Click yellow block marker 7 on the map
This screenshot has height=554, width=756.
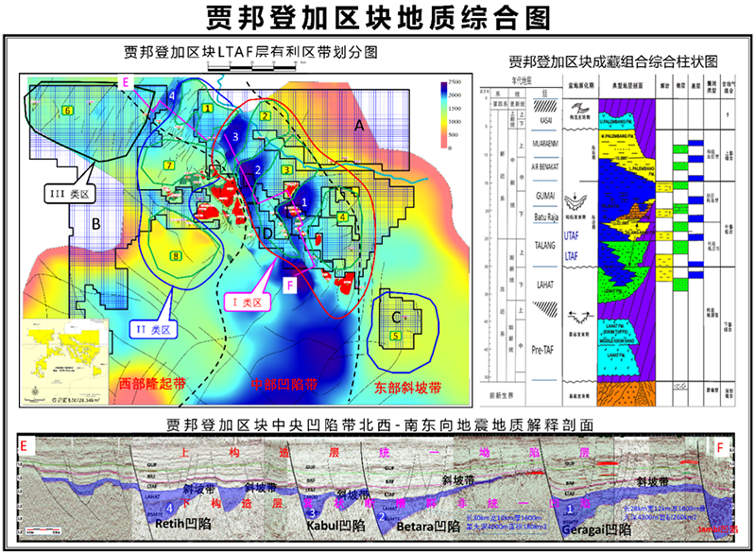pos(168,166)
